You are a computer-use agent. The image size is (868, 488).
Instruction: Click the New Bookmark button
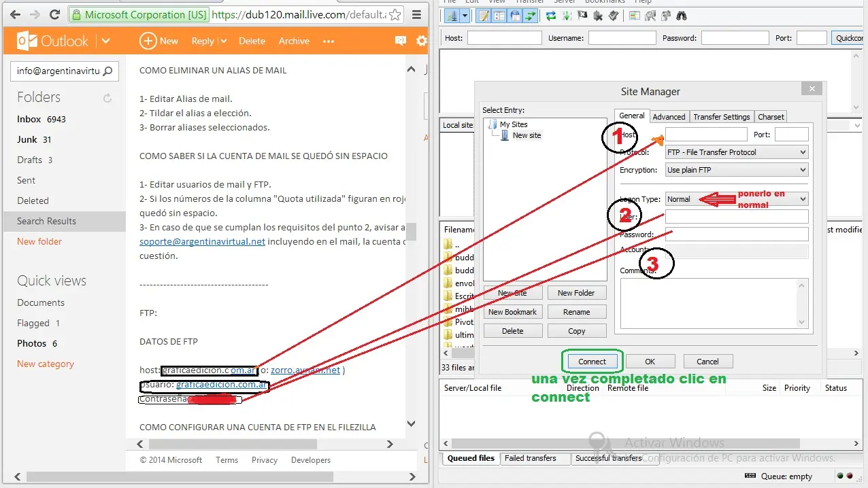513,312
